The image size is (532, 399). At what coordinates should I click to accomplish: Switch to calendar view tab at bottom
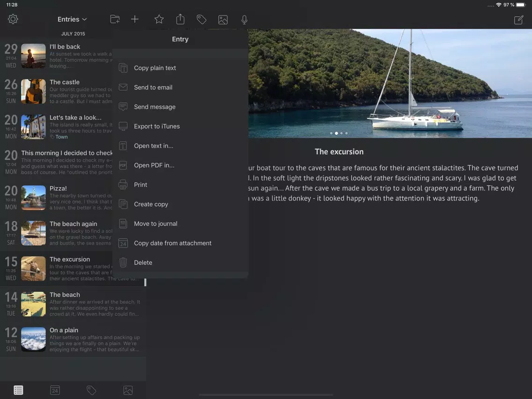55,390
